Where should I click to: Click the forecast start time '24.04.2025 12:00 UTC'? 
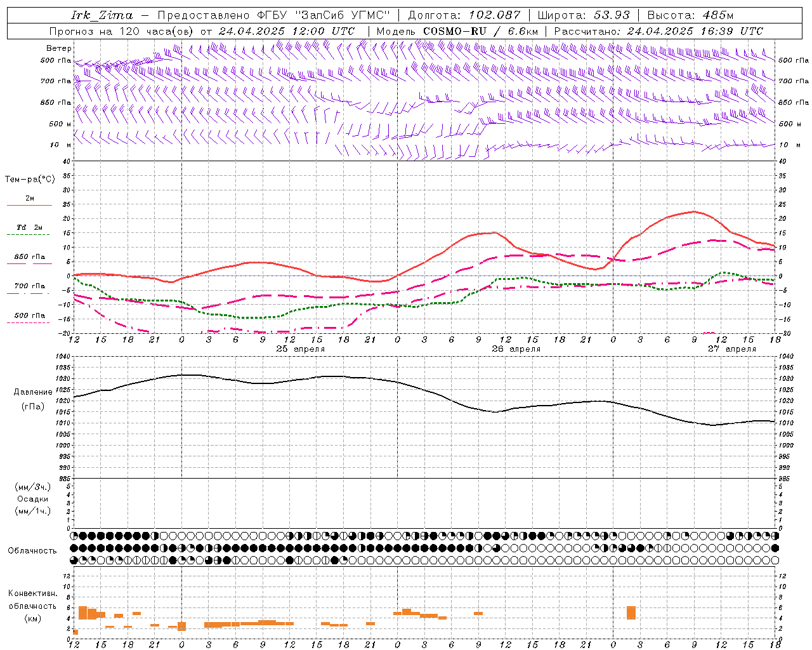[286, 31]
